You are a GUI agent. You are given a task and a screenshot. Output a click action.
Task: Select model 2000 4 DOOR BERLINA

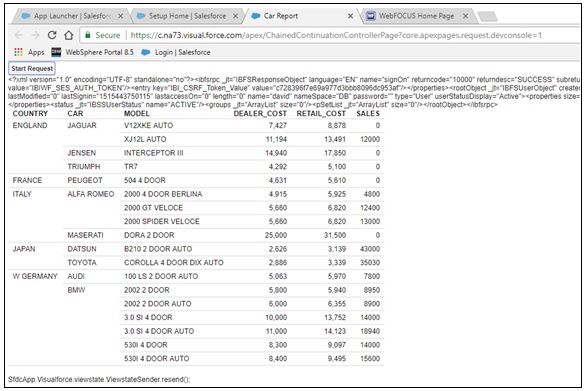pos(163,194)
